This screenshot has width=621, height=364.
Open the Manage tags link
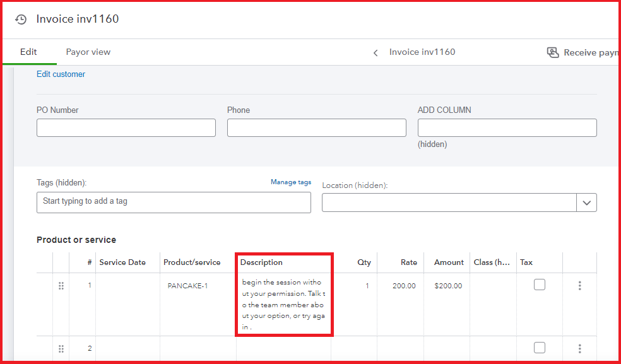[x=290, y=182]
